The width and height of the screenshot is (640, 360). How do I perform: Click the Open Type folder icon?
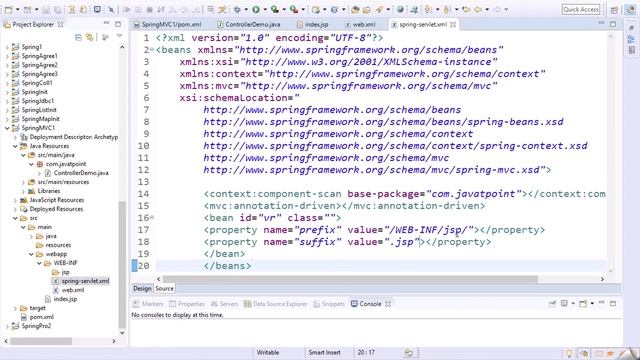click(355, 9)
